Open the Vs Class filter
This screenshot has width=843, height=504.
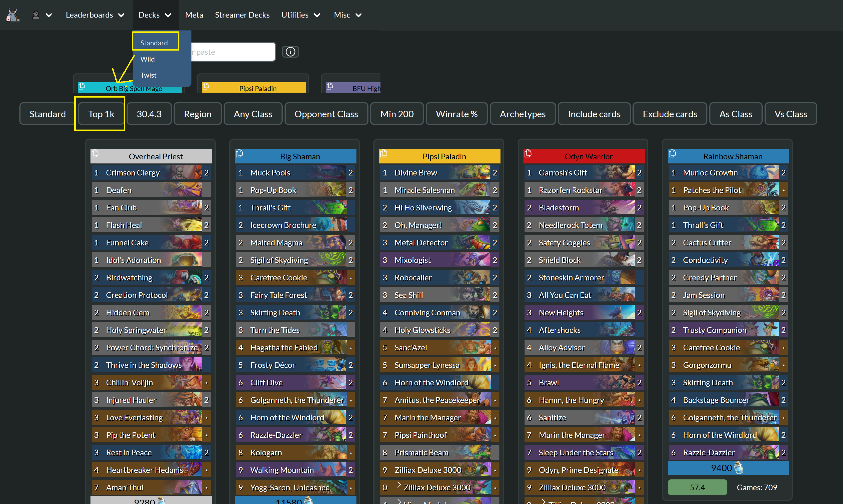[791, 114]
